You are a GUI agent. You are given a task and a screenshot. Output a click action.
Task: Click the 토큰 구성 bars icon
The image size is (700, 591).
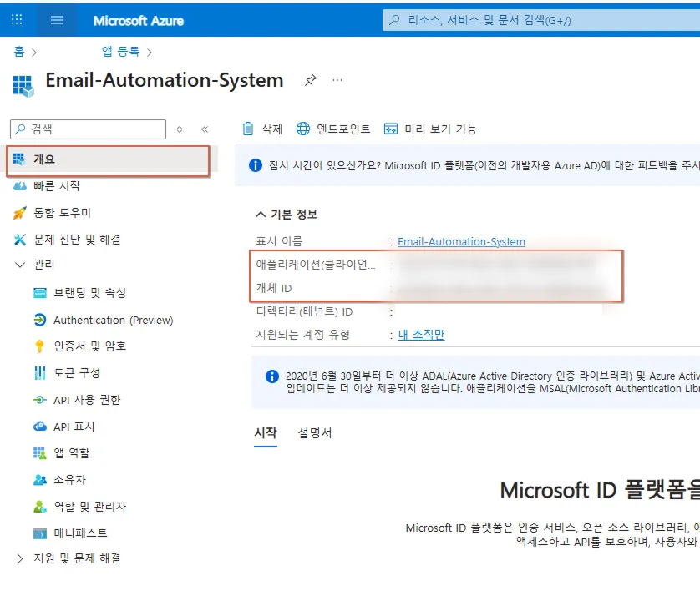(40, 373)
